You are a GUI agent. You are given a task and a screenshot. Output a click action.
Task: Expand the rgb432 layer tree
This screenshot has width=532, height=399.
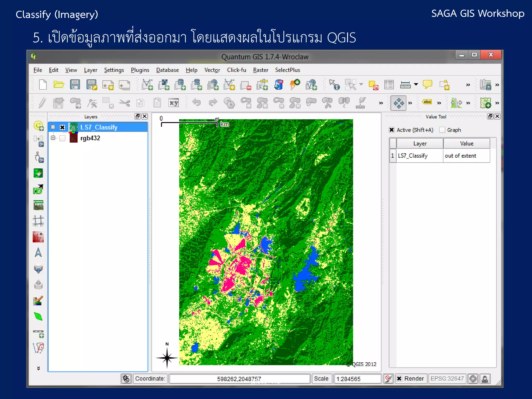[53, 138]
